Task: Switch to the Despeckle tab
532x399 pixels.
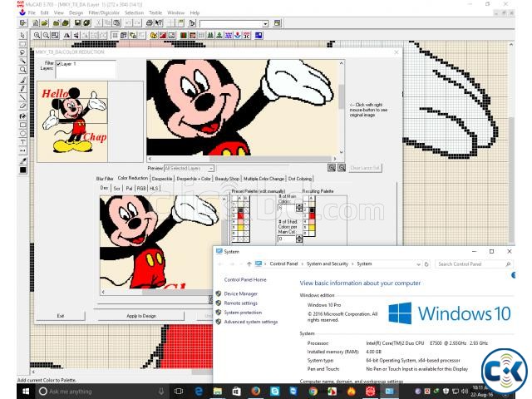Action: (162, 178)
